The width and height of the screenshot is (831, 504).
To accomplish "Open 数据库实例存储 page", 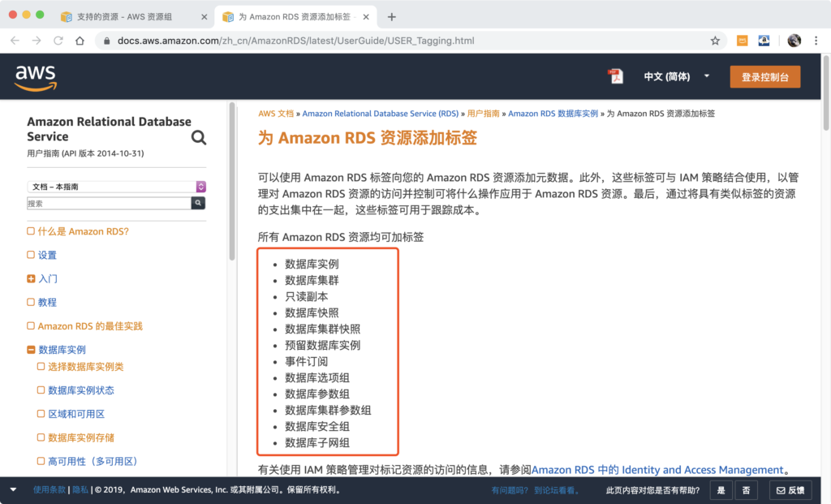I will [x=81, y=437].
